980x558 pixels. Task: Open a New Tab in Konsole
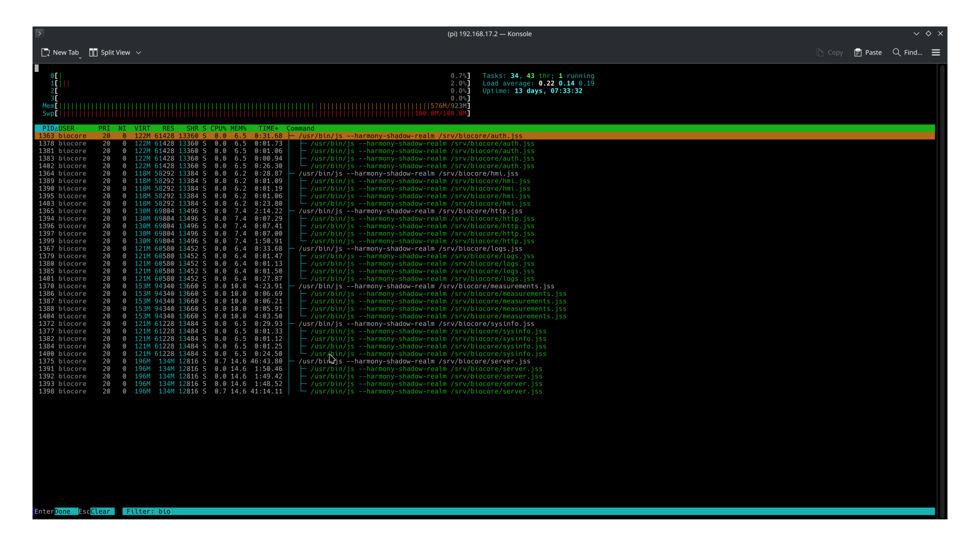pyautogui.click(x=60, y=52)
